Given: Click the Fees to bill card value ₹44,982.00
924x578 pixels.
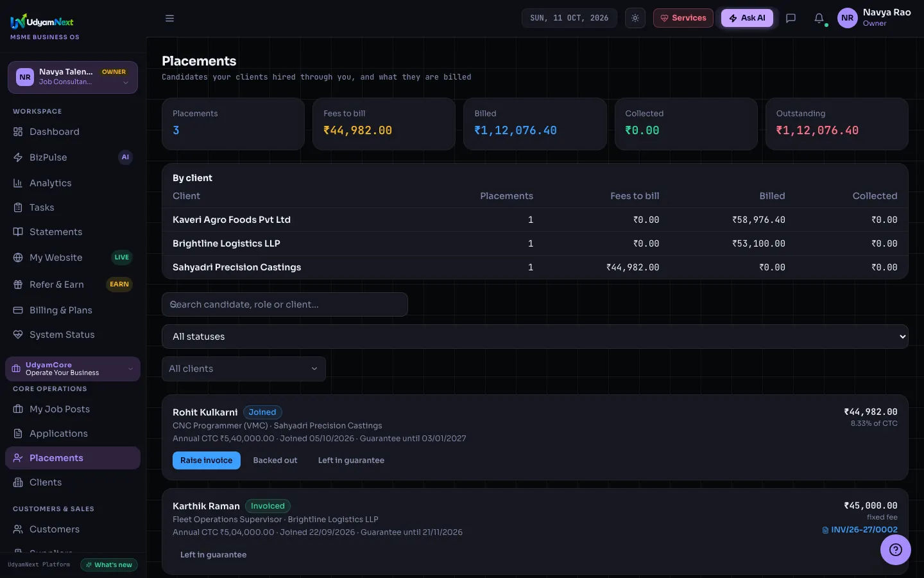Looking at the screenshot, I should (357, 130).
